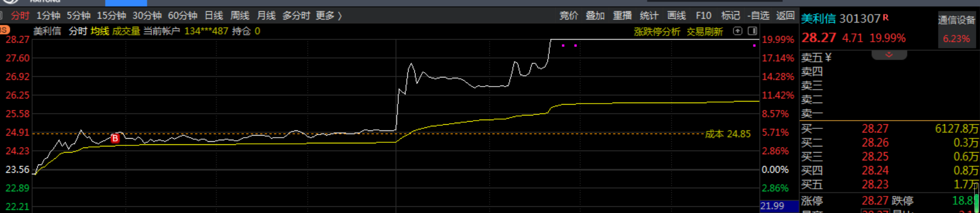This screenshot has height=213, width=980.
Task: Click the 分时 label in chart header
Action: pos(78,31)
